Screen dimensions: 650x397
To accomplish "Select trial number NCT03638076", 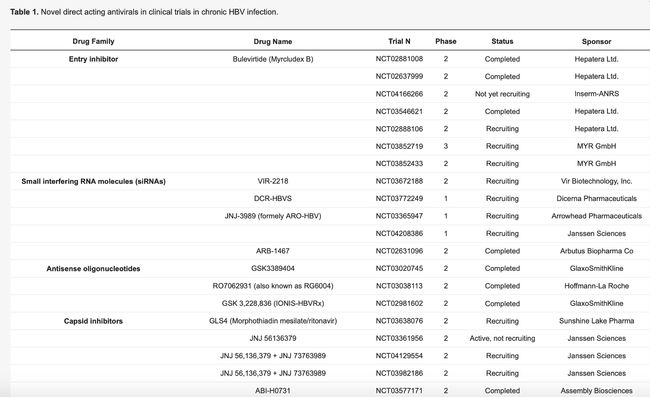I will pos(399,321).
